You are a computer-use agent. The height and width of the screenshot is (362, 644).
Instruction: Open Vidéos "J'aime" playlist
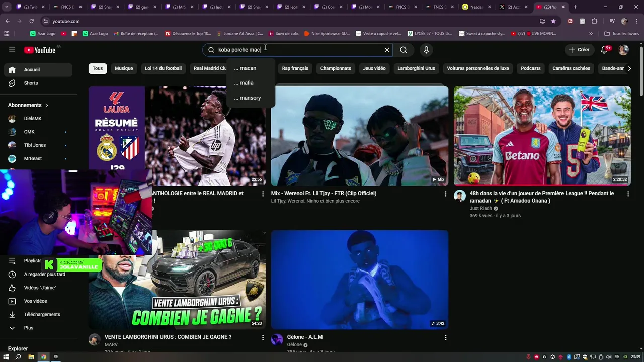(x=38, y=288)
